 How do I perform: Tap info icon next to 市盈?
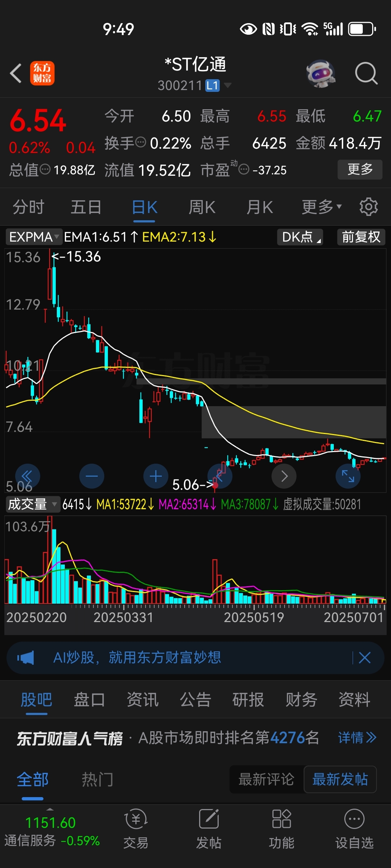(244, 169)
